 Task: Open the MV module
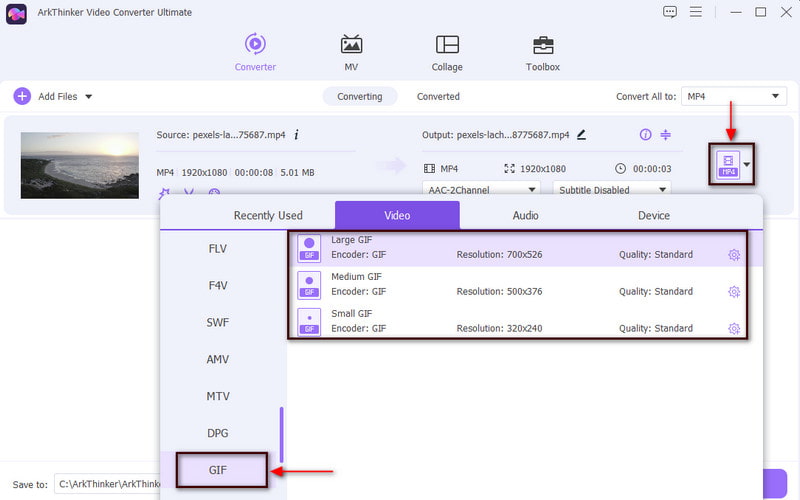351,52
